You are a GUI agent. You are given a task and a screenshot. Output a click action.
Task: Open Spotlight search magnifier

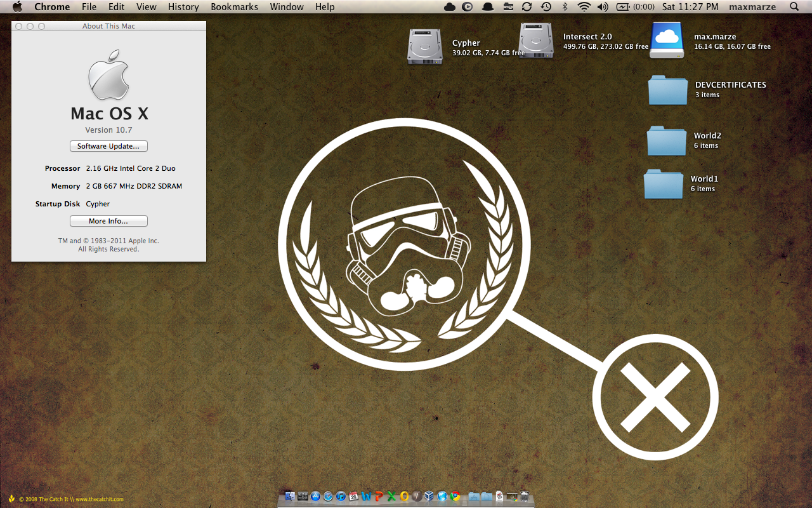point(794,7)
